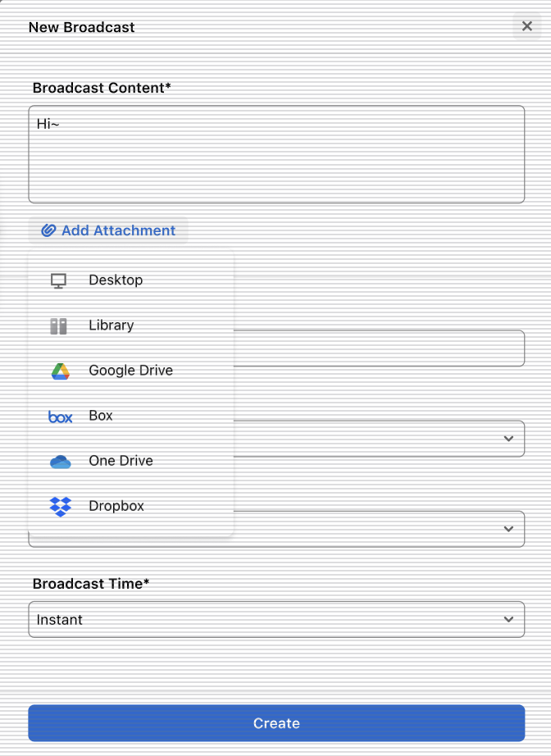Click the Desktop monitor icon
This screenshot has width=551, height=756.
click(59, 280)
